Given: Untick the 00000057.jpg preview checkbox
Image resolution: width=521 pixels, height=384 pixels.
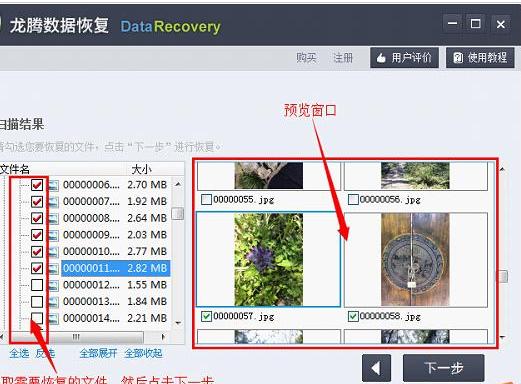Looking at the screenshot, I should click(206, 316).
